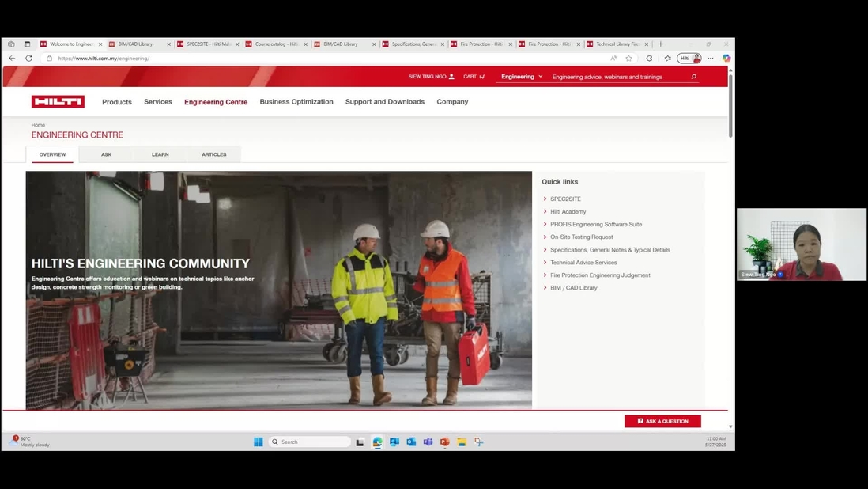Open Microsoft Teams from the taskbar
The width and height of the screenshot is (868, 489).
[x=428, y=442]
